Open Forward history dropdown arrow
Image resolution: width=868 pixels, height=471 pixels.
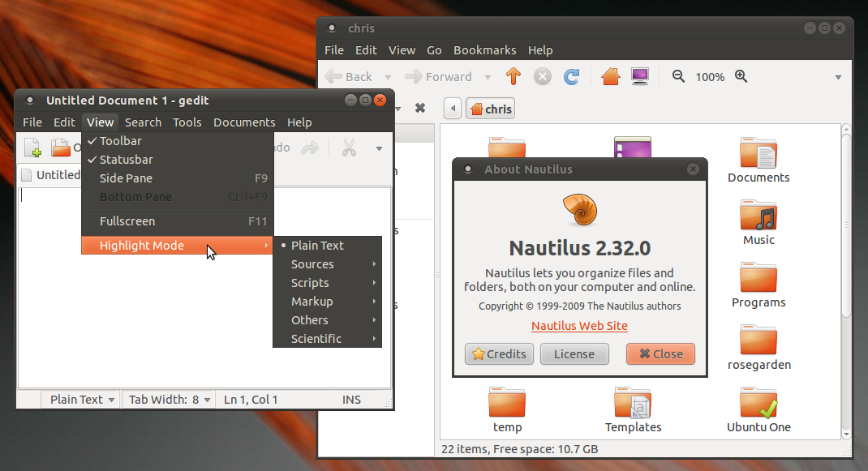coord(488,77)
